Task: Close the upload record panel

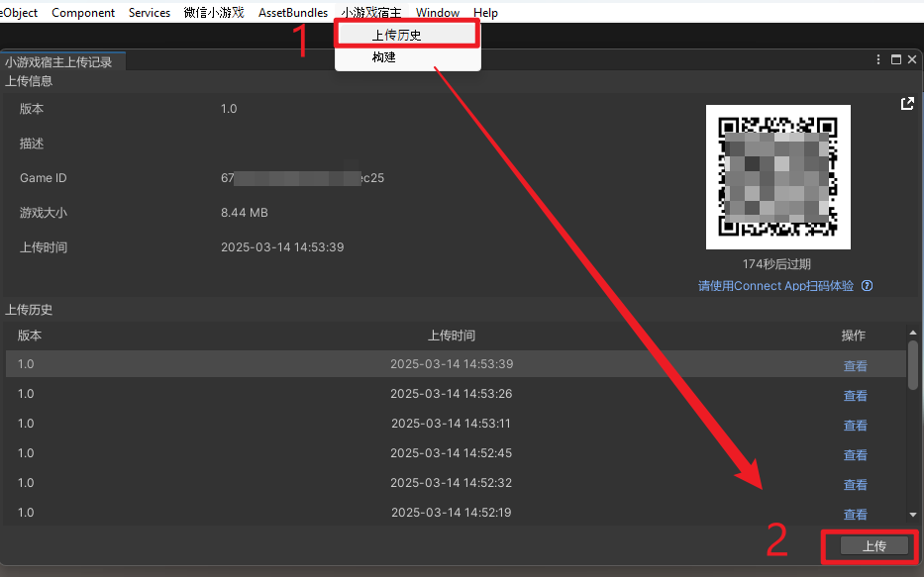Action: tap(912, 60)
